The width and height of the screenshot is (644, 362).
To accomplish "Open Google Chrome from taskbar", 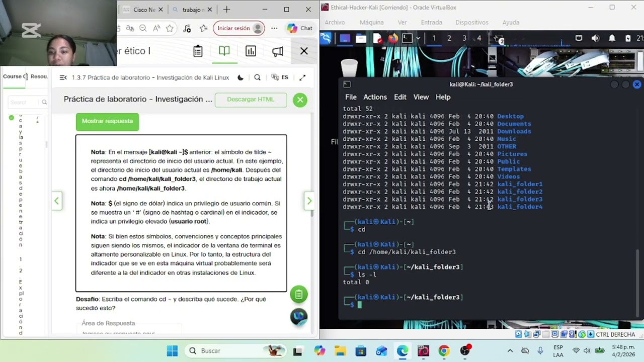I will tap(444, 351).
